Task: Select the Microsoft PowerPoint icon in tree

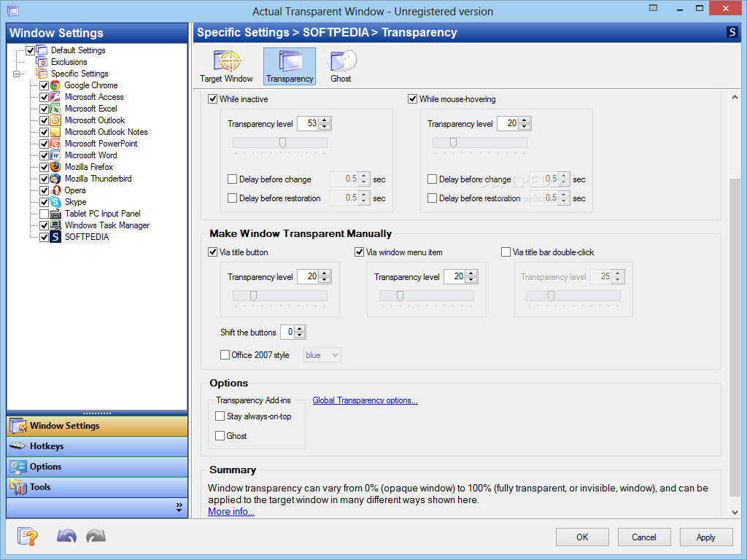Action: (x=55, y=144)
